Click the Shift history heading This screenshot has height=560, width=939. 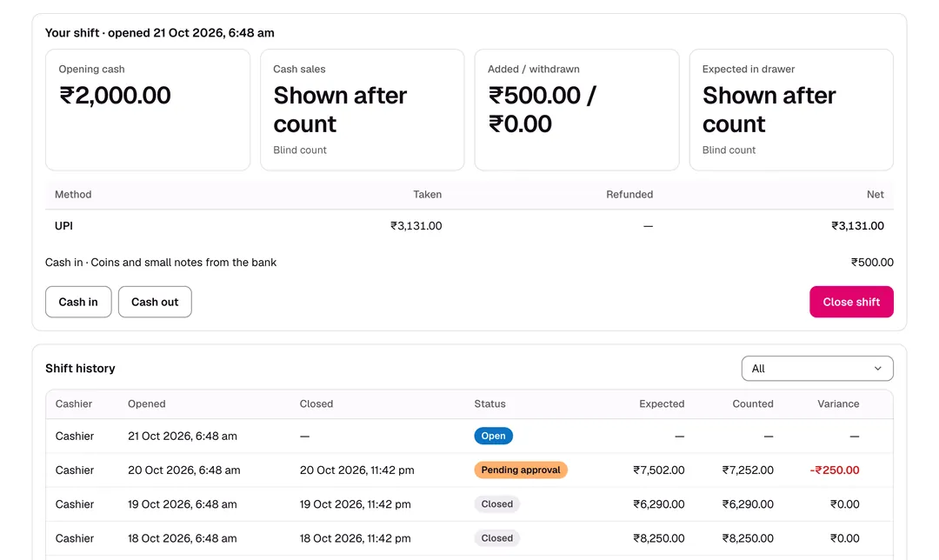pos(80,369)
